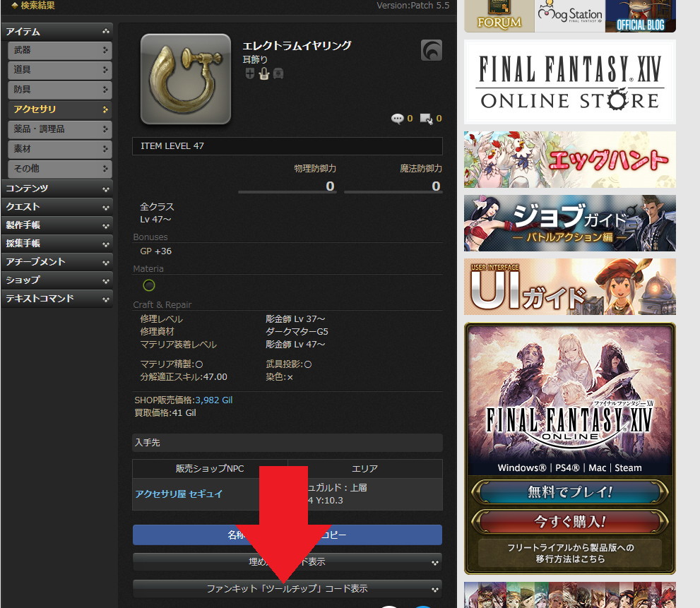This screenshot has height=608, width=700.
Task: Click the empty materia slot circle
Action: pos(149,285)
